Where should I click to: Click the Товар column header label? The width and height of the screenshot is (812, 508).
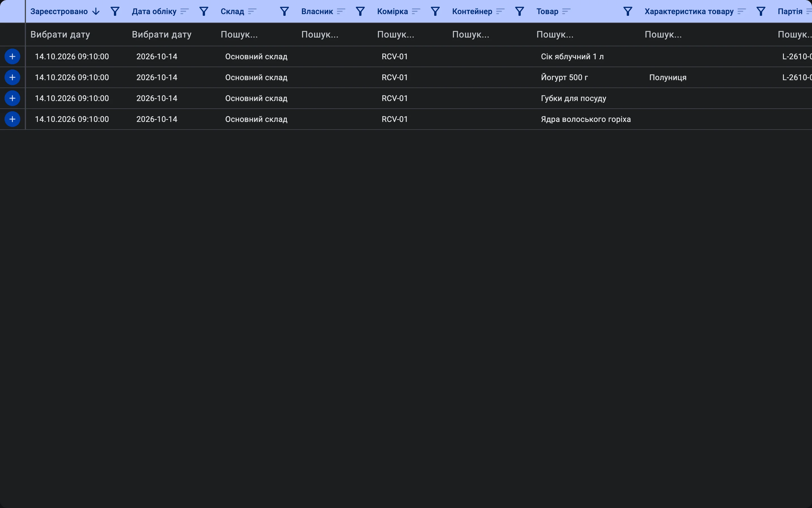point(547,11)
